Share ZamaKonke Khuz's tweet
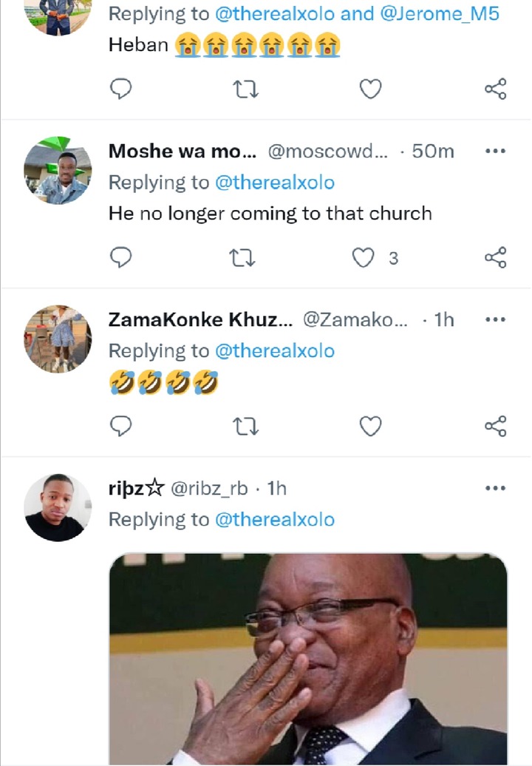 495,426
